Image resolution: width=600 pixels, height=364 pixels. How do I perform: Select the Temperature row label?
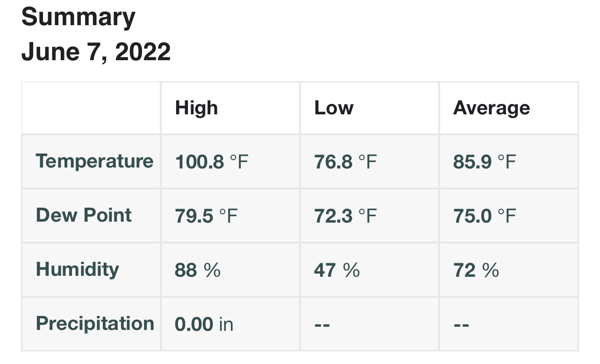tap(94, 161)
